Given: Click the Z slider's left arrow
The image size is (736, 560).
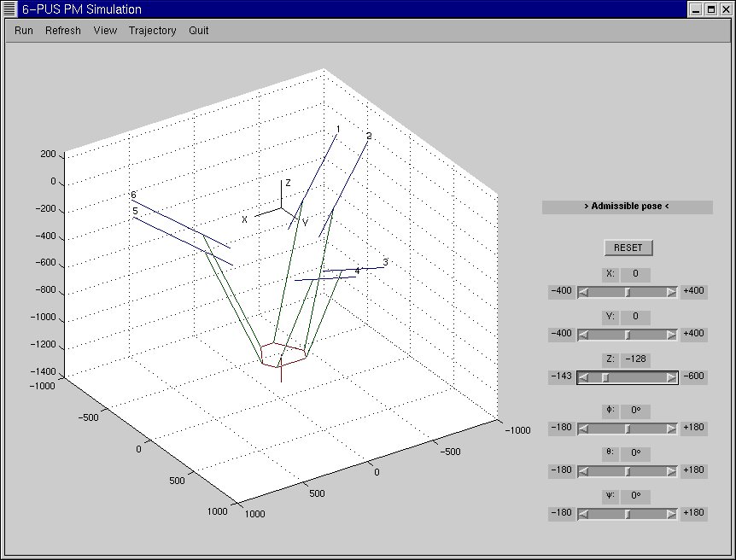Looking at the screenshot, I should (x=584, y=377).
